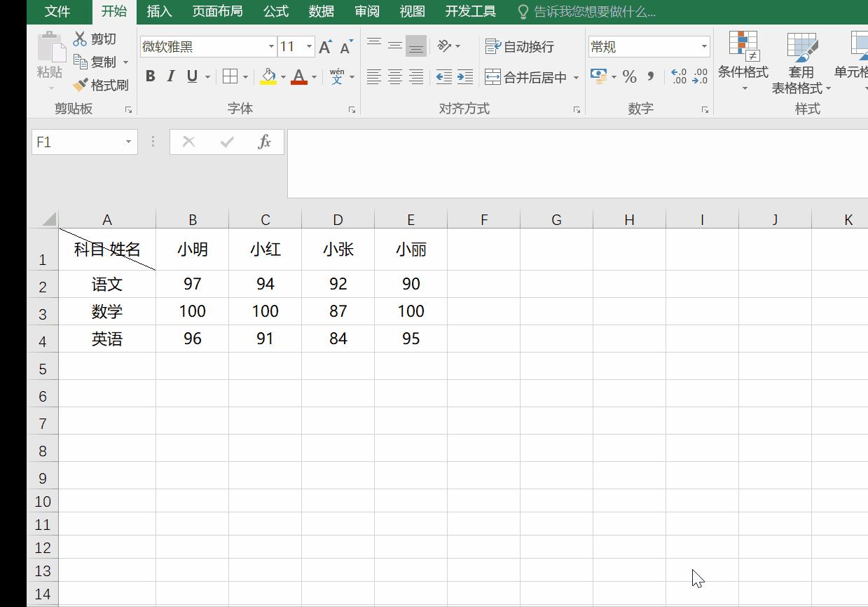Switch to the 插入 ribbon tab
The height and width of the screenshot is (607, 868).
(x=159, y=11)
